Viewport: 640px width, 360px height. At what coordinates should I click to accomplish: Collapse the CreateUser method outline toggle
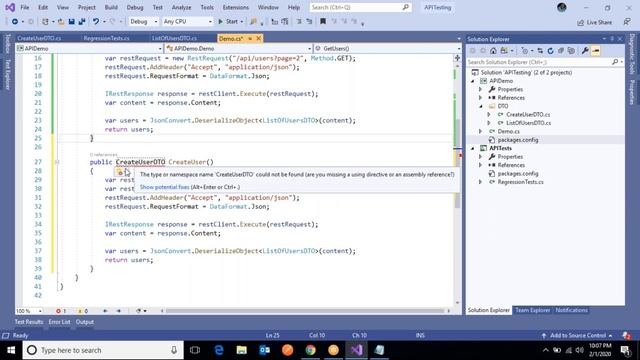pyautogui.click(x=57, y=162)
